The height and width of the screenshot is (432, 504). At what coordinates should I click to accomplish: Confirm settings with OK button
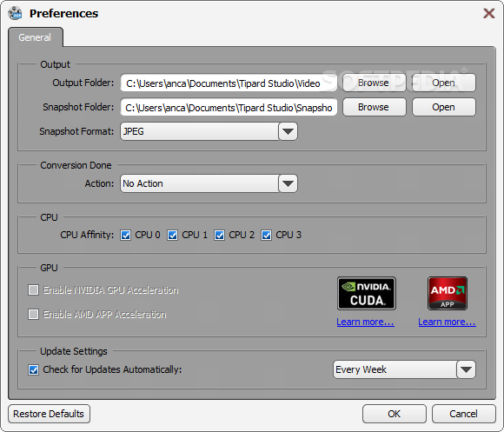point(394,414)
